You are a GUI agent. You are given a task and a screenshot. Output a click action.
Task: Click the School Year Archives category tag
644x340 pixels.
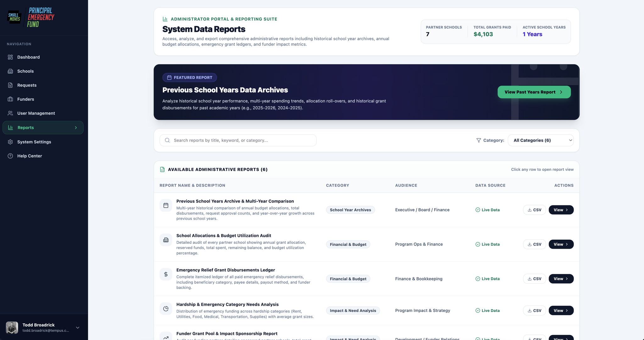coord(350,210)
